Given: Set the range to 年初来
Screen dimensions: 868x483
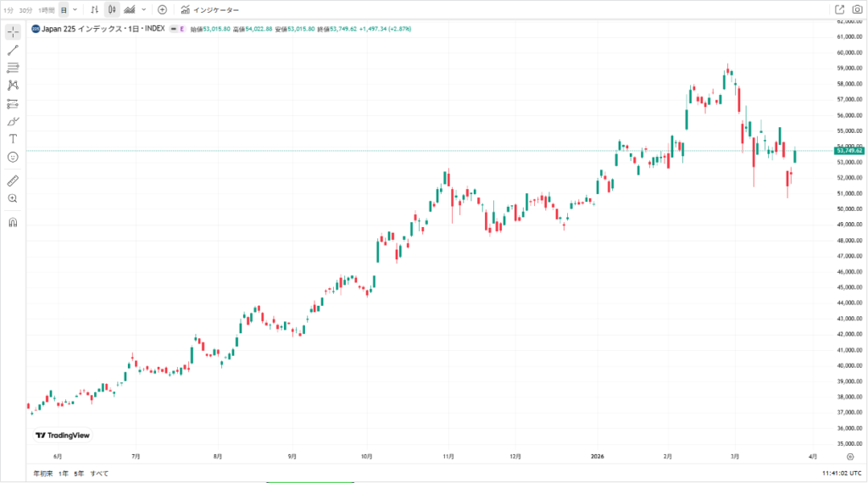Looking at the screenshot, I should pyautogui.click(x=43, y=474).
